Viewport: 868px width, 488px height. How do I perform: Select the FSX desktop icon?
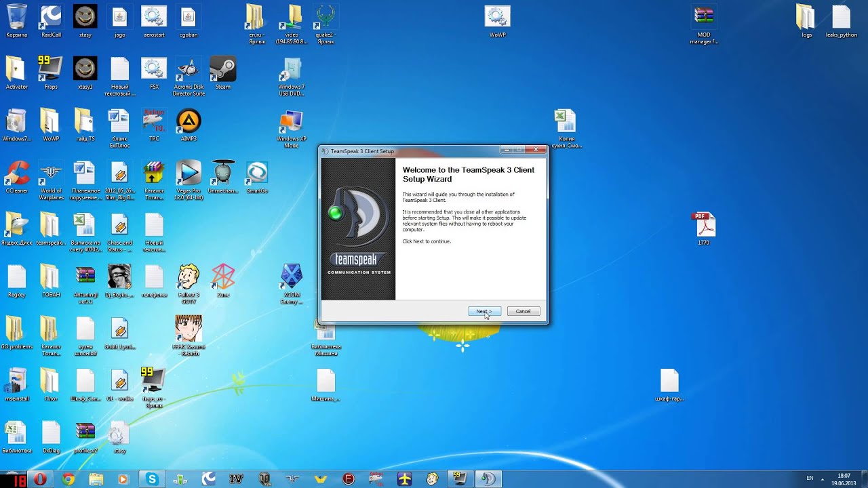(154, 73)
